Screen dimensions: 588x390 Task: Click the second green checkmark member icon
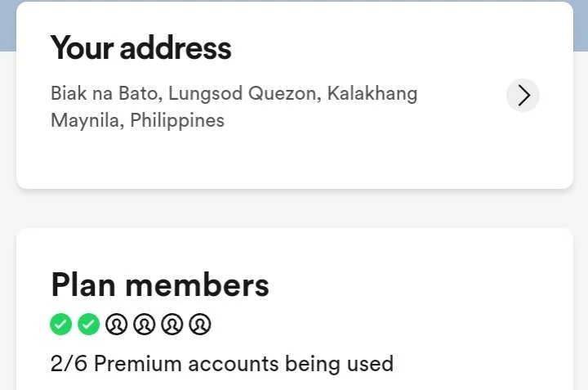click(x=88, y=324)
